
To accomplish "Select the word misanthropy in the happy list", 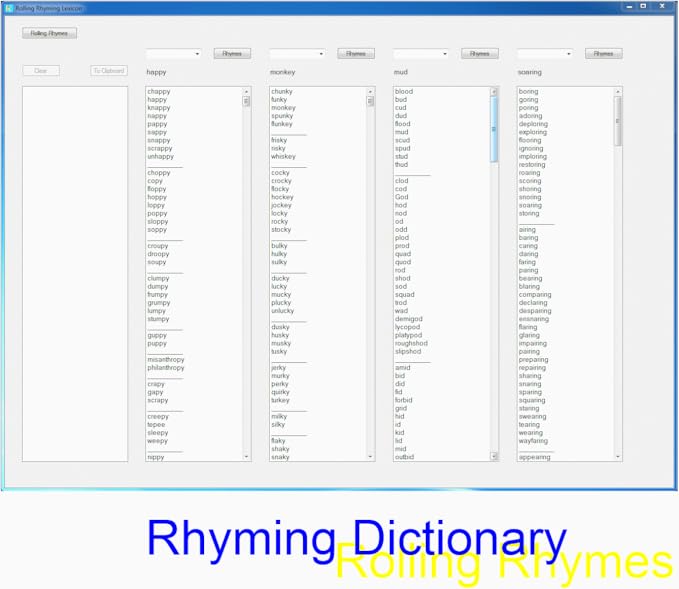I will [166, 359].
